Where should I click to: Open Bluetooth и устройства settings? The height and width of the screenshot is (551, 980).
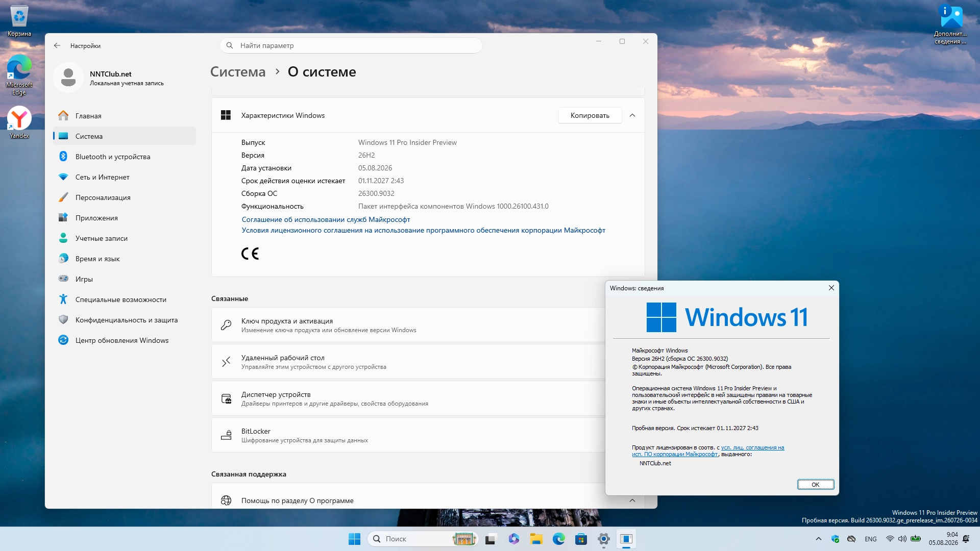[x=125, y=157]
